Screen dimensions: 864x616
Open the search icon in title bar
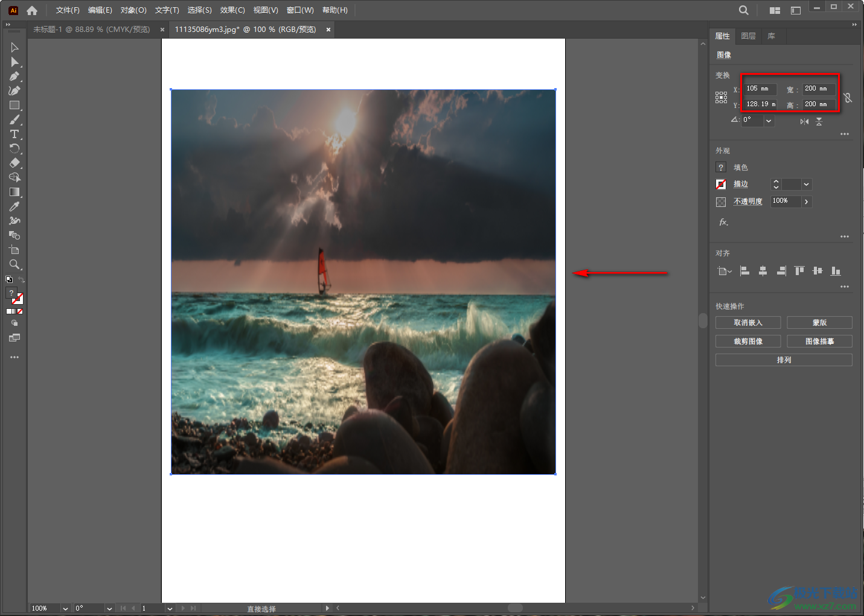(x=744, y=10)
